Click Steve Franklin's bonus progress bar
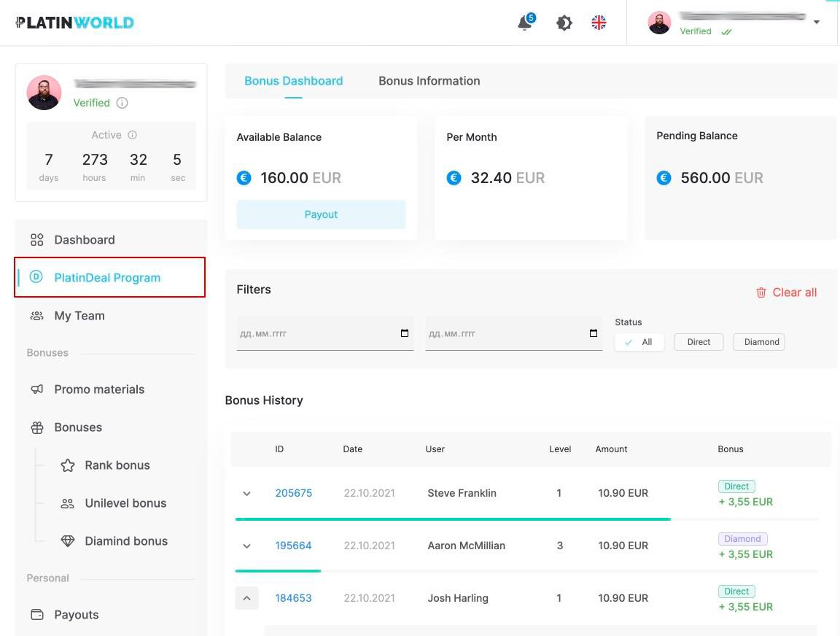The height and width of the screenshot is (636, 840). coord(452,519)
